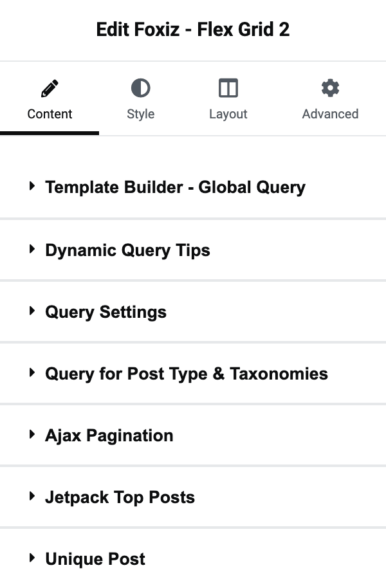
Task: Expand arrow beside Jetpack Top Posts
Action: (x=32, y=497)
